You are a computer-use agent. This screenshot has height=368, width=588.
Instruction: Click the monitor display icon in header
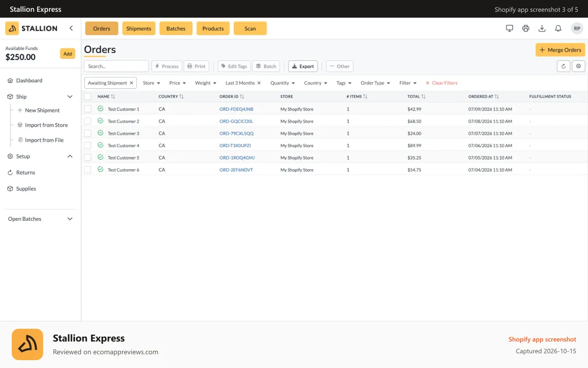(510, 28)
